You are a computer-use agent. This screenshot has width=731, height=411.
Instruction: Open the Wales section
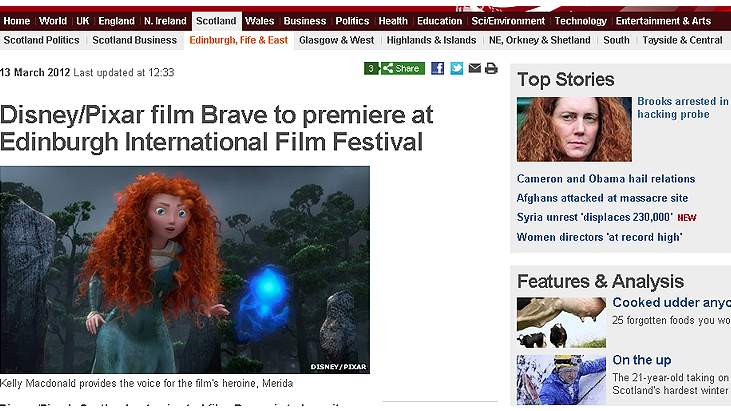[x=260, y=21]
